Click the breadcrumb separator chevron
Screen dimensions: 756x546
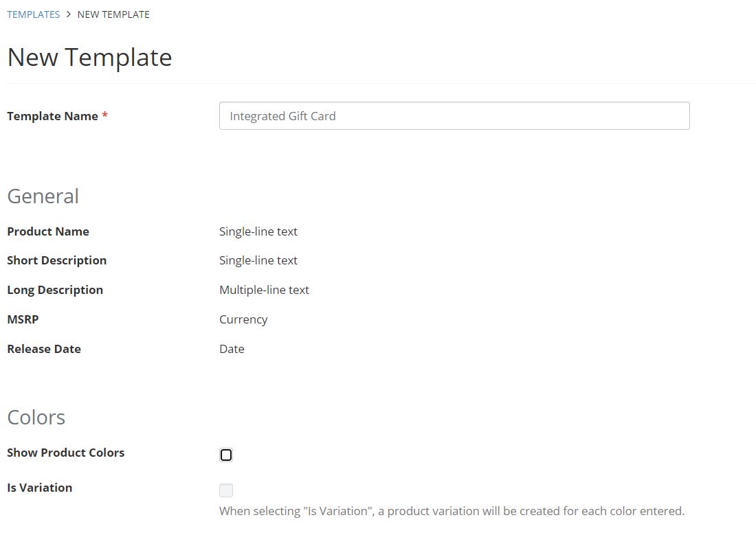tap(67, 14)
